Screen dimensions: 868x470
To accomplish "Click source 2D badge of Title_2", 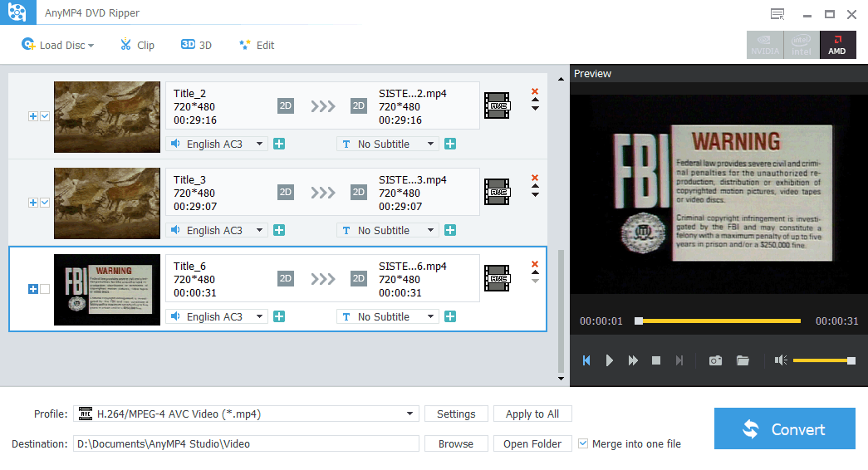I will point(286,105).
